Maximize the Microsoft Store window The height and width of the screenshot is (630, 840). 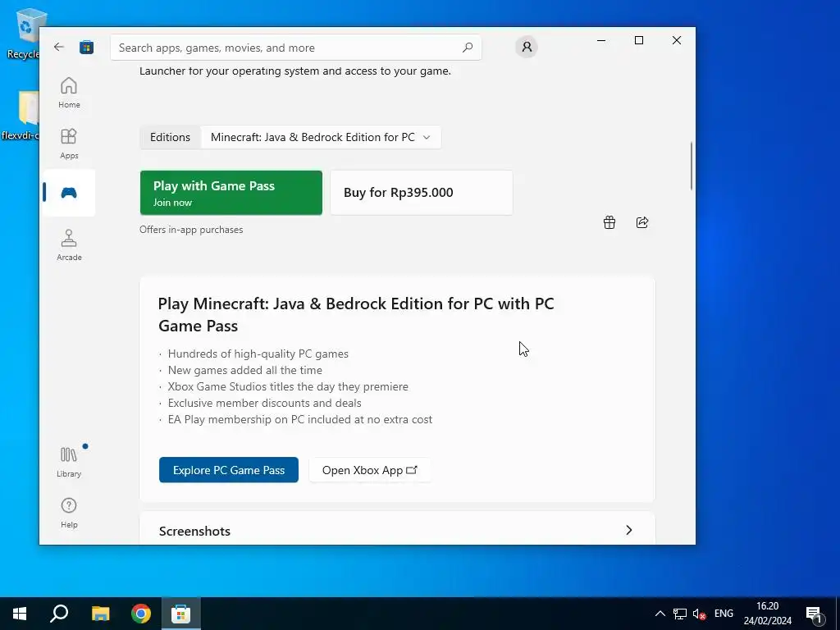(x=638, y=40)
